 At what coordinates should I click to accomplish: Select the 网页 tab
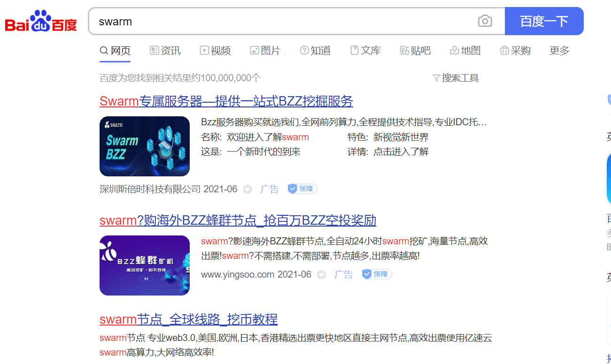pyautogui.click(x=115, y=51)
